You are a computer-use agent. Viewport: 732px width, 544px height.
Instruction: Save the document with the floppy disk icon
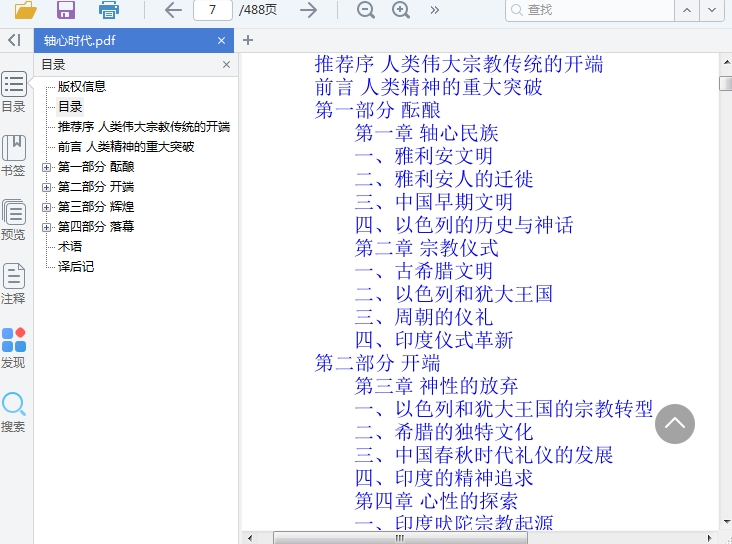(x=66, y=10)
